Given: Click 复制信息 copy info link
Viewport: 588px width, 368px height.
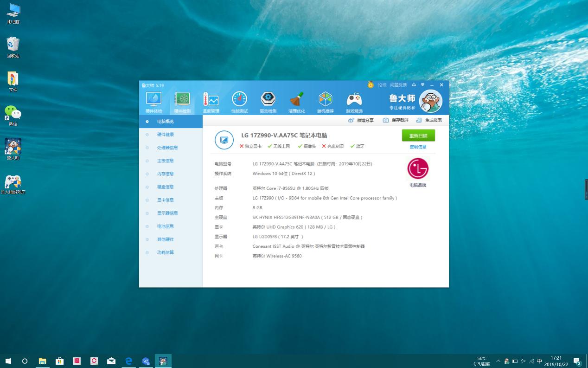Looking at the screenshot, I should (x=418, y=147).
